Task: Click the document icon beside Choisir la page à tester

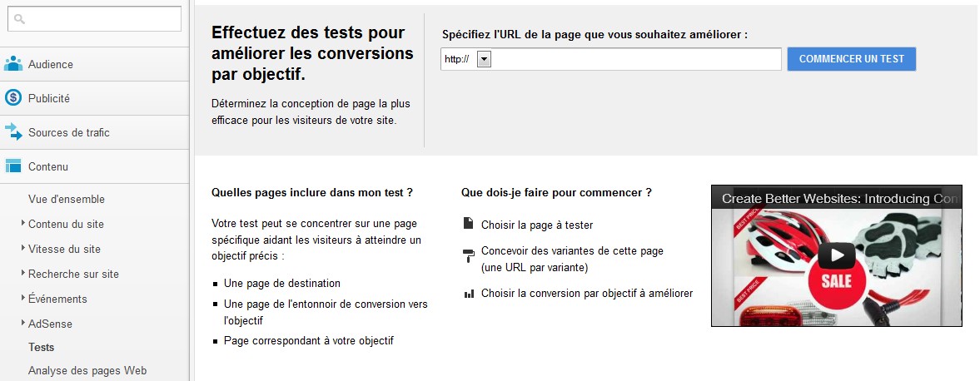Action: pos(468,223)
